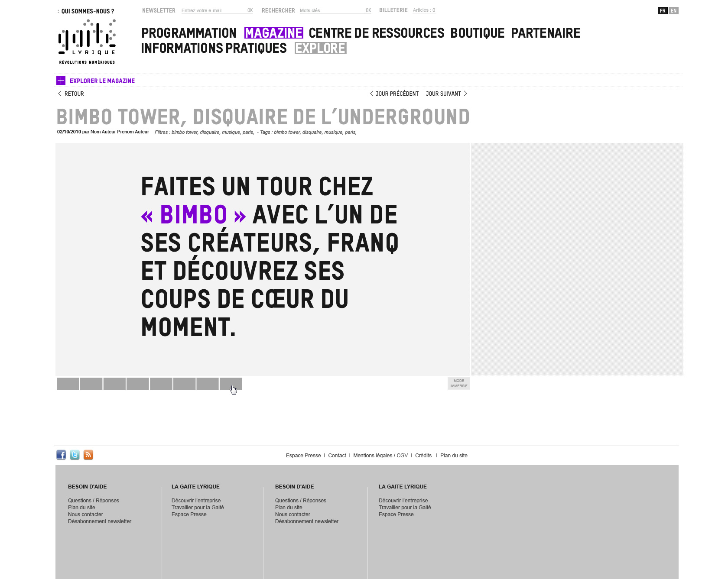Switch language to EN
The image size is (728, 579).
pos(673,11)
